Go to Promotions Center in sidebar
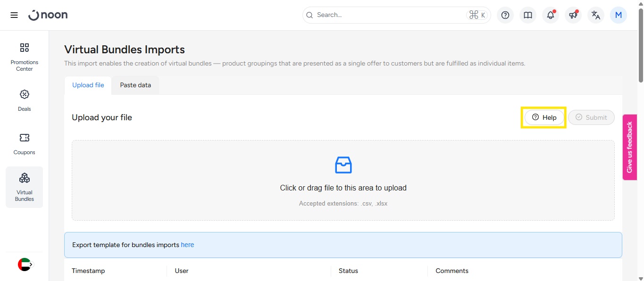Screen dimensions: 644x281 pos(25,57)
